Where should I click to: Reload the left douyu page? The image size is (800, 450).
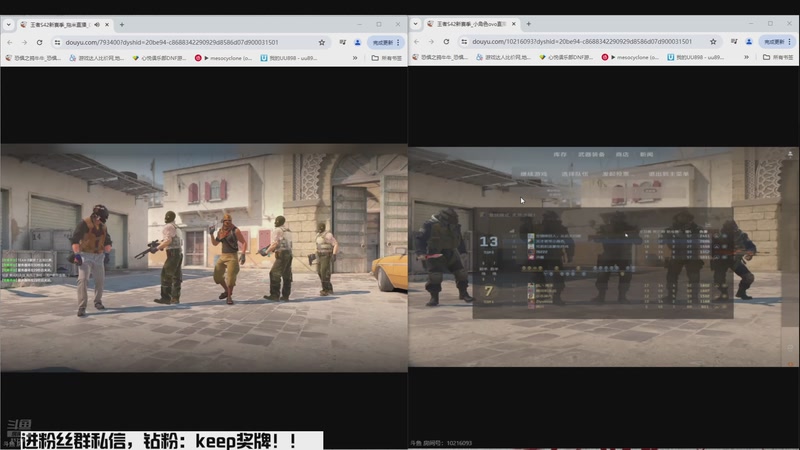pos(39,42)
